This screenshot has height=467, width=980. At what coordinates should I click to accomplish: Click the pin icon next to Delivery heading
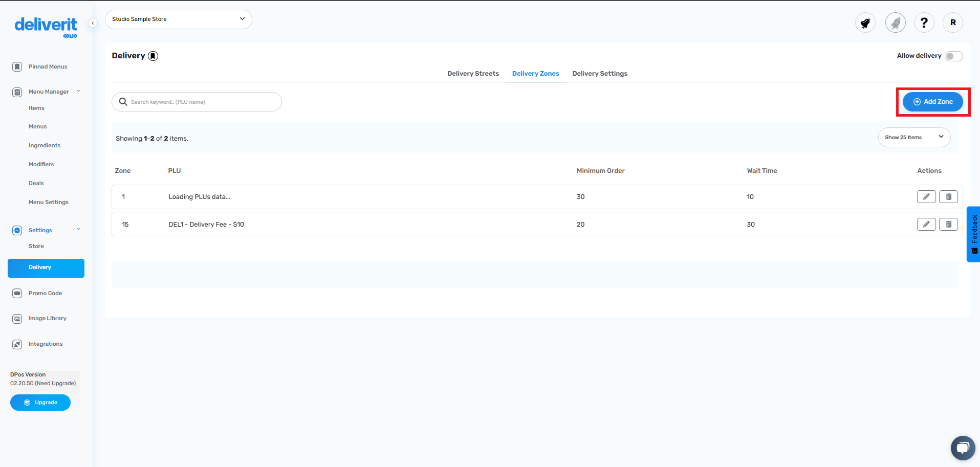[153, 56]
